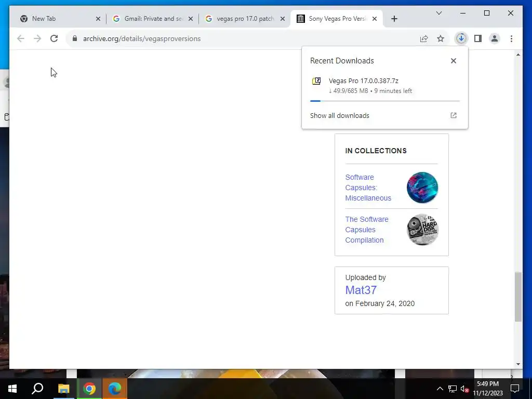The height and width of the screenshot is (399, 532).
Task: Reload the archive.org page
Action: pos(54,38)
